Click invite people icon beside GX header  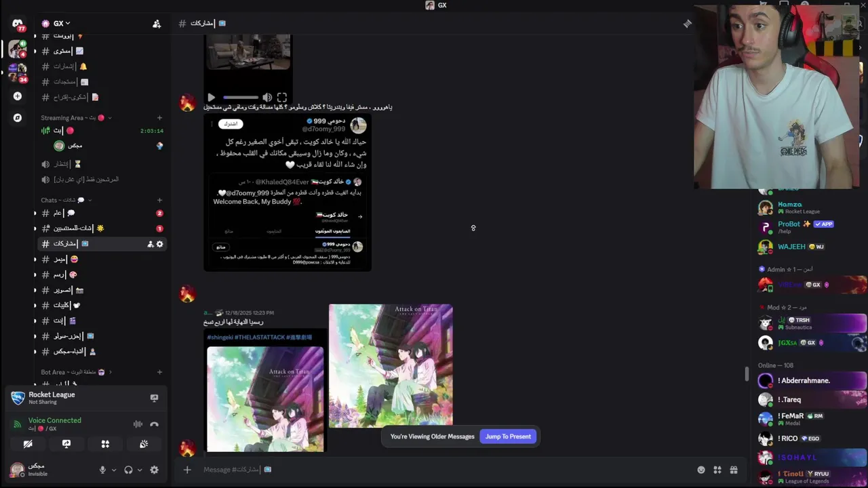point(157,24)
